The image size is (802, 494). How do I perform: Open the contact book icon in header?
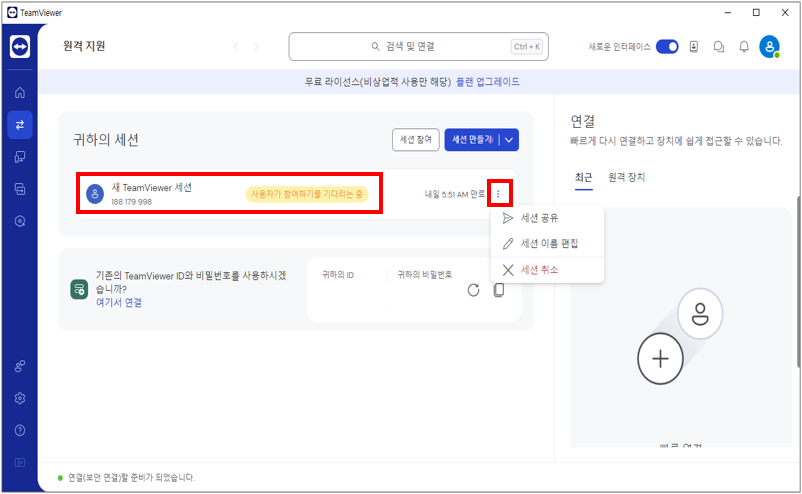click(694, 47)
